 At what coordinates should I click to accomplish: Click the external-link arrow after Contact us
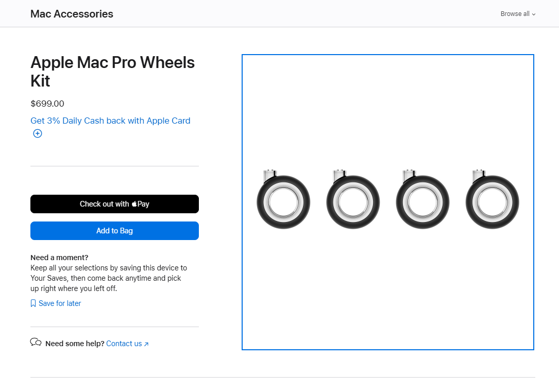(x=146, y=344)
